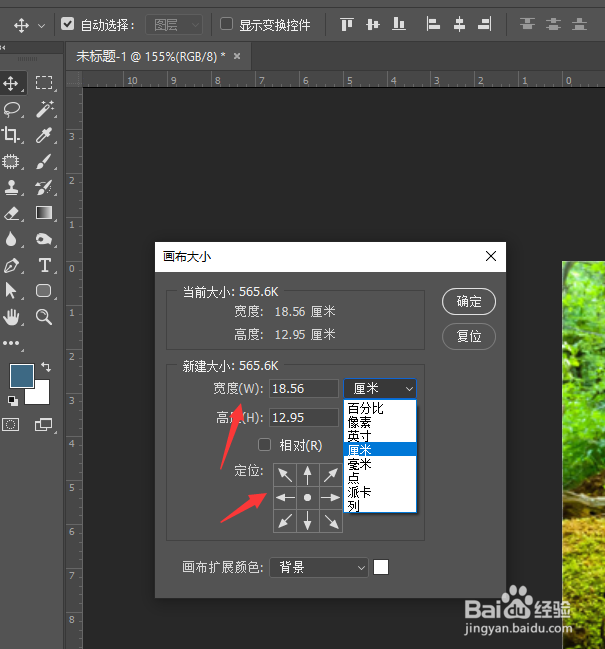Viewport: 605px width, 649px height.
Task: Select the Blur tool
Action: (11, 239)
